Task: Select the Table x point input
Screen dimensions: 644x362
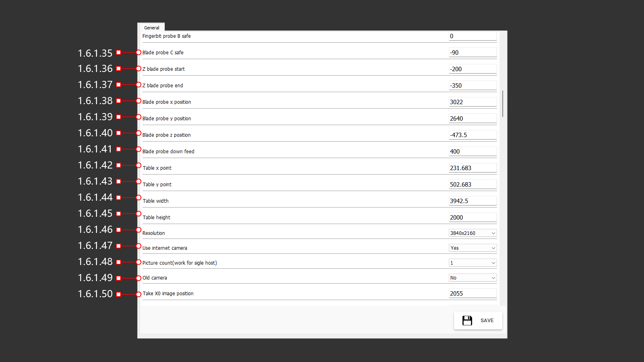Action: (x=473, y=168)
